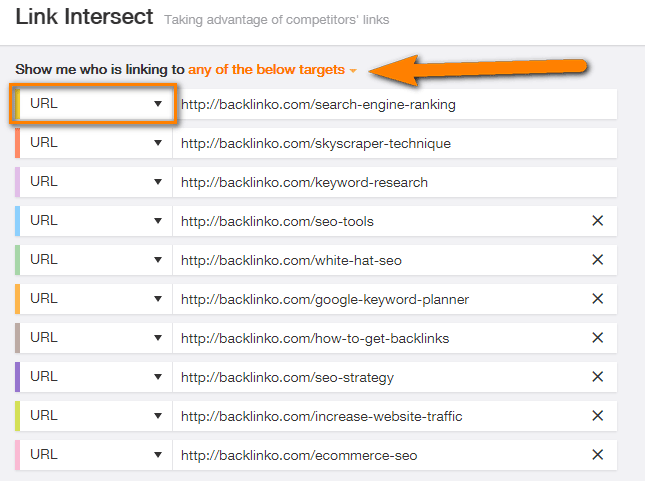Open URL type dropdown for ecommerce-seo
Image resolution: width=645 pixels, height=481 pixels.
pos(95,455)
